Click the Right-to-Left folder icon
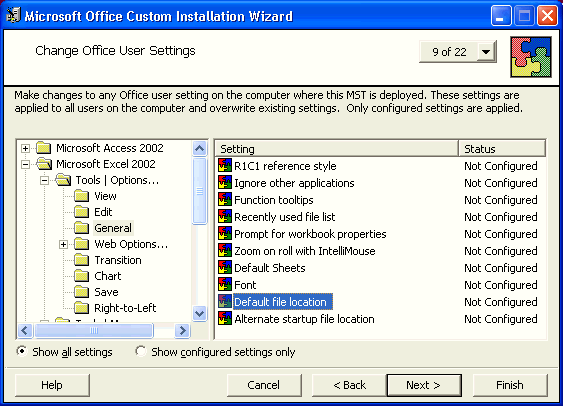 82,308
